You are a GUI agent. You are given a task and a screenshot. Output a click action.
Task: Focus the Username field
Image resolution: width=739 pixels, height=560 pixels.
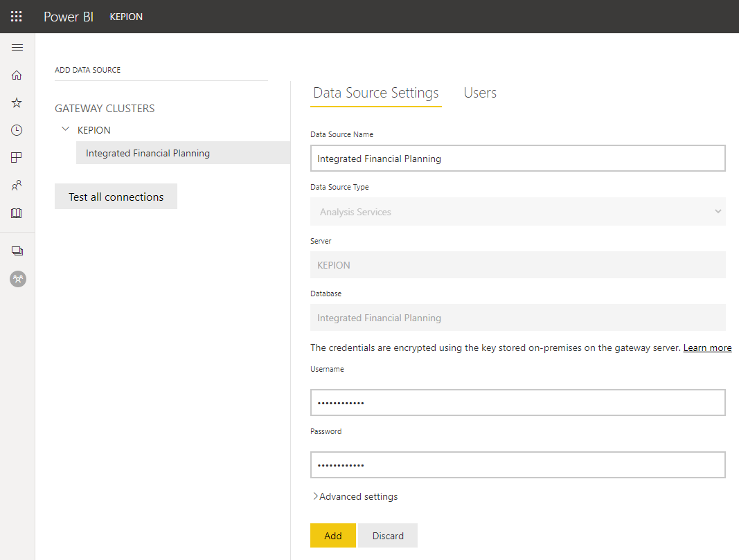point(517,403)
